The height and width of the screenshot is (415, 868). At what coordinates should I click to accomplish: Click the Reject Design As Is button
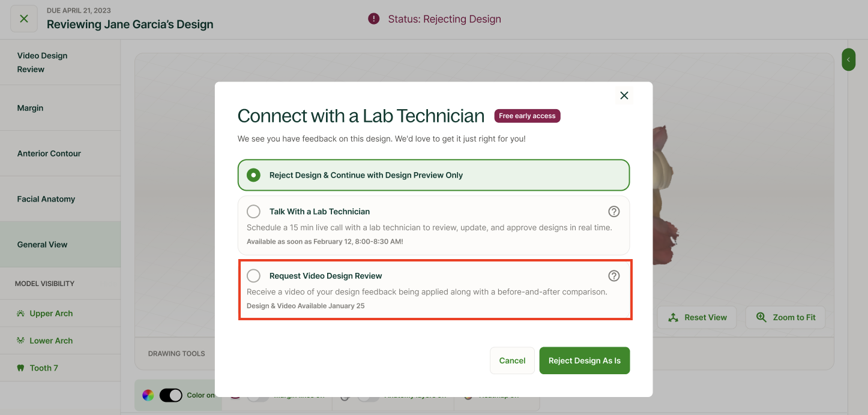[x=585, y=360]
